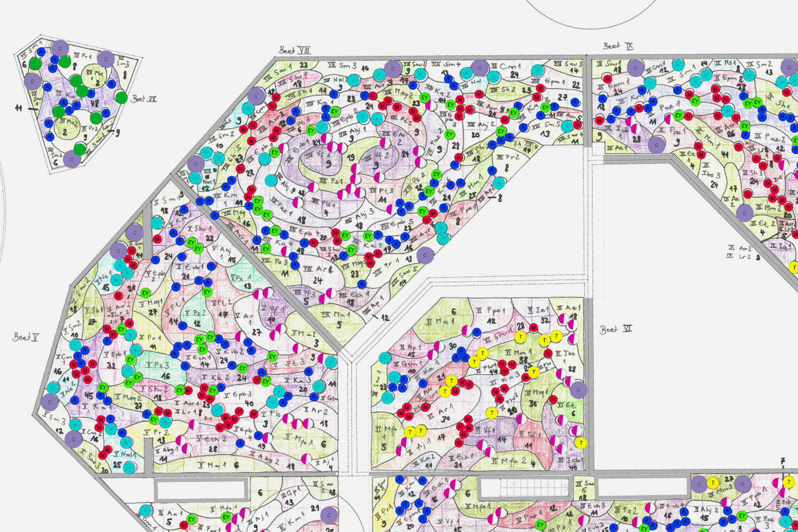Click the green cross marker beside Beet VII label
798x532 pixels.
pos(121,97)
